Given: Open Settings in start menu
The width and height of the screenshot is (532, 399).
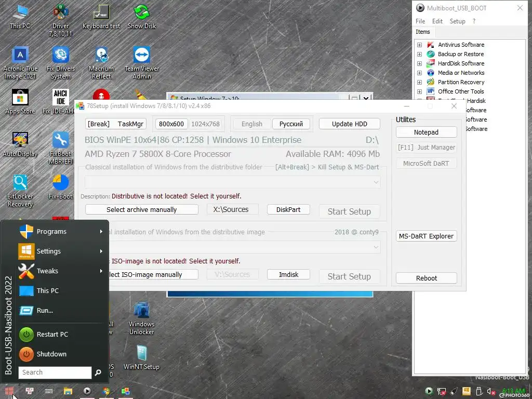Looking at the screenshot, I should point(61,251).
